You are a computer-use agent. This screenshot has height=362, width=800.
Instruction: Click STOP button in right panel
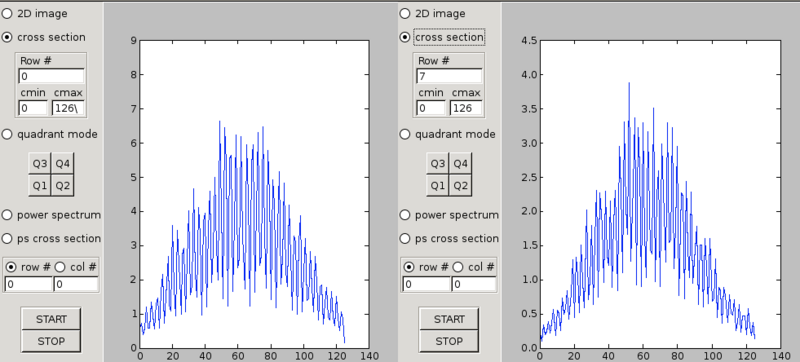point(449,341)
